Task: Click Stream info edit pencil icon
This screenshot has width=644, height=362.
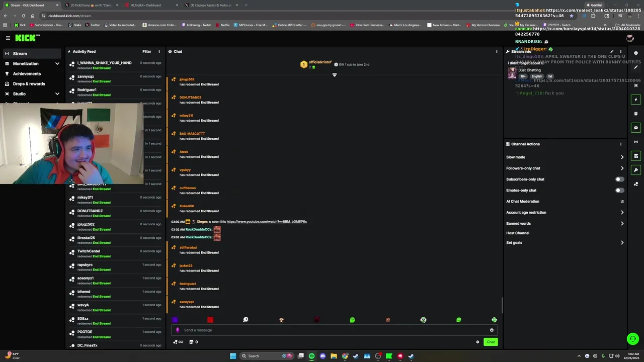Action: point(612,51)
